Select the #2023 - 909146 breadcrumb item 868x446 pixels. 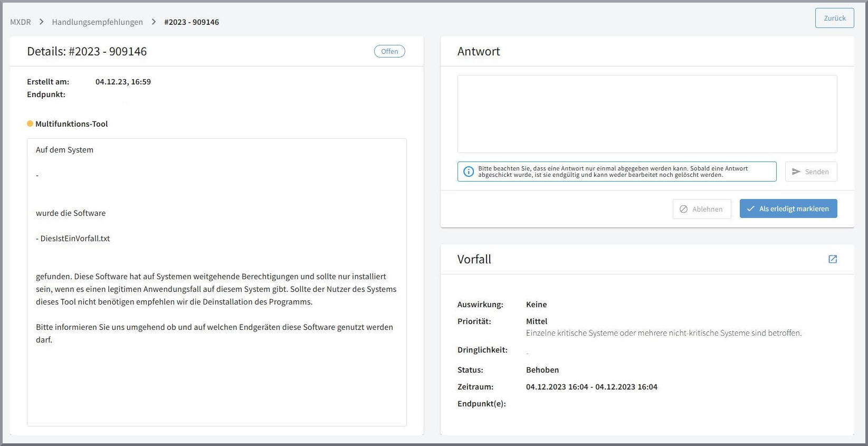point(192,22)
